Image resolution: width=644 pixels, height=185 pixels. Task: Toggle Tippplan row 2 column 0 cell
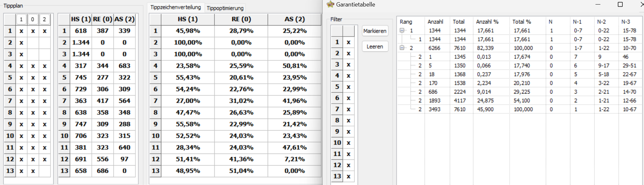tap(33, 42)
